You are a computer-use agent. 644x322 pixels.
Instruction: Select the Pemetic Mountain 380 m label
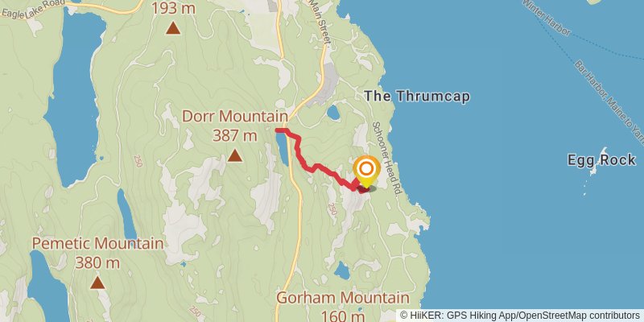97,253
